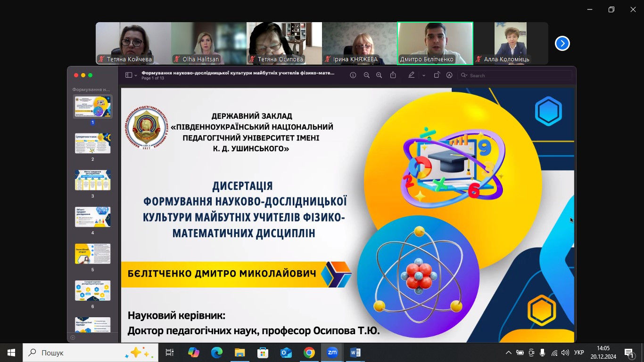Minimize the Zoom meeting window
This screenshot has height=362, width=644.
(x=590, y=9)
